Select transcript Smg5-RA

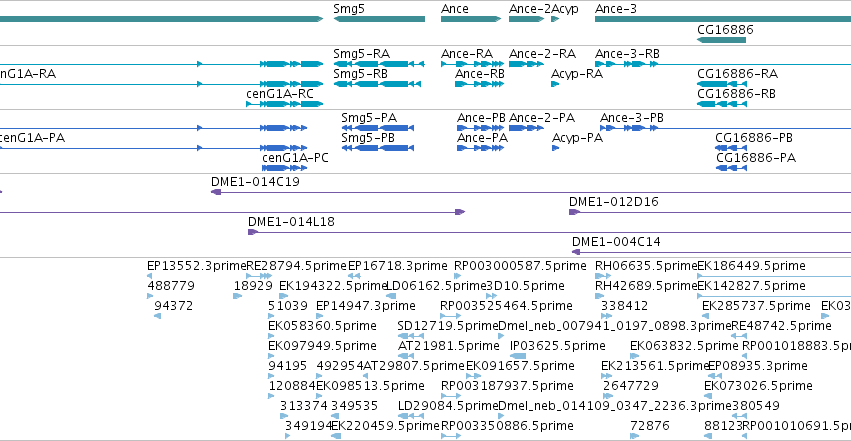coord(361,54)
